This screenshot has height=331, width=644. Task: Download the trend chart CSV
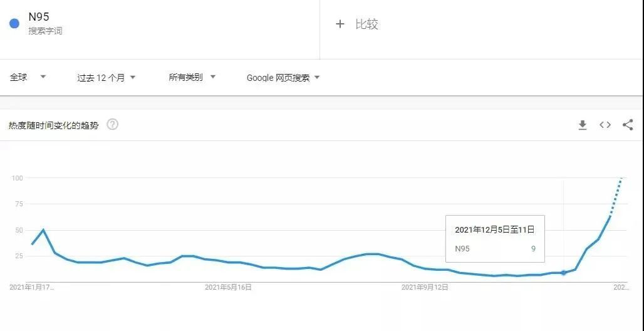point(583,125)
